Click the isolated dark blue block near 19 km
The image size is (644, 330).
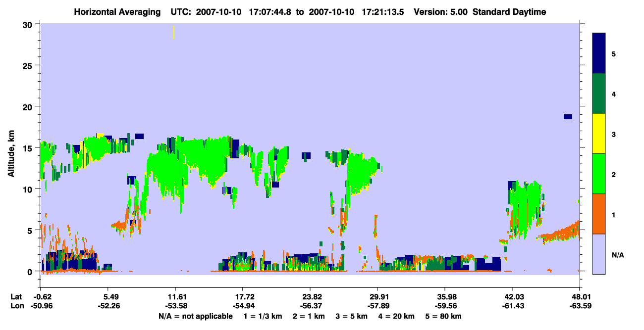568,117
